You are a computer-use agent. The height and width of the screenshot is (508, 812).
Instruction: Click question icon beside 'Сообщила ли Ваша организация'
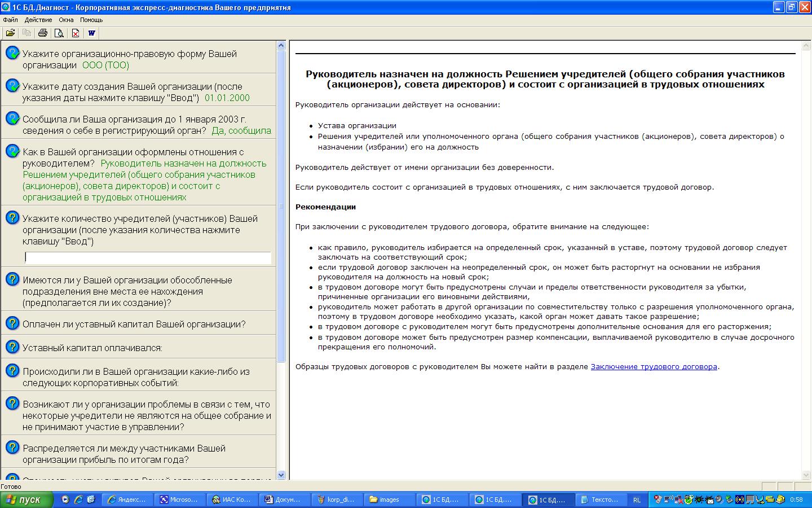pyautogui.click(x=12, y=119)
